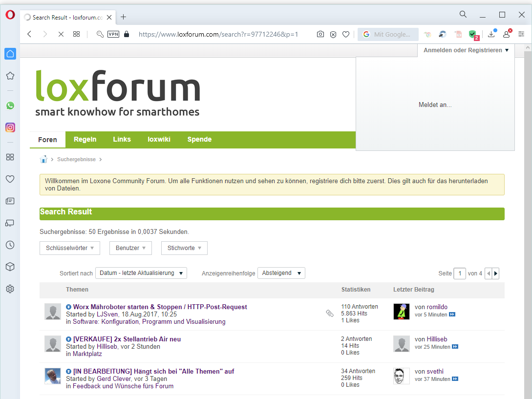
Task: Expand the Benutzer filter
Action: point(130,248)
